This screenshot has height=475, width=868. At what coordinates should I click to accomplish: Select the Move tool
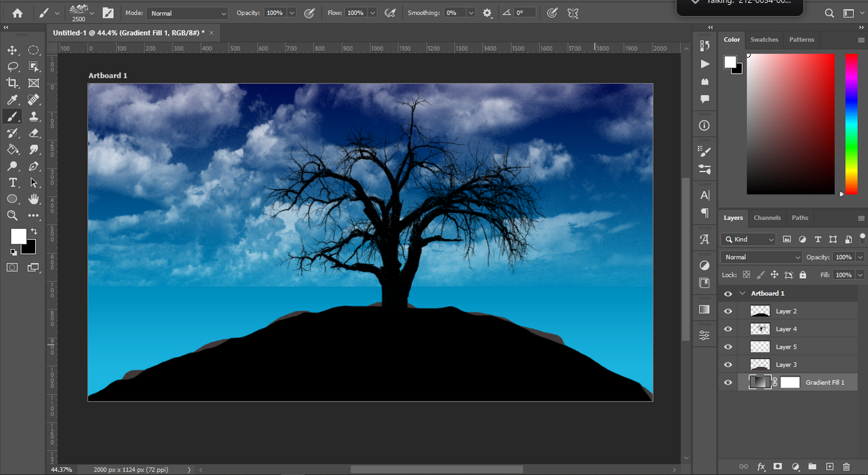(12, 50)
